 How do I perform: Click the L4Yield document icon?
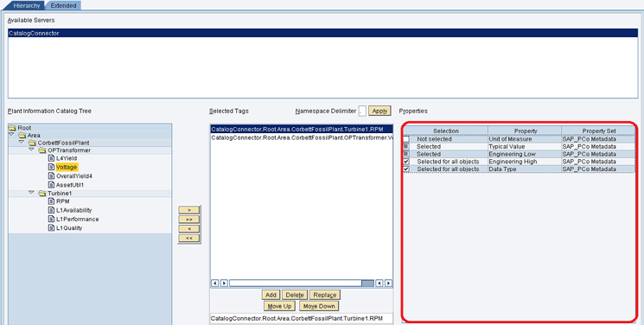[51, 158]
